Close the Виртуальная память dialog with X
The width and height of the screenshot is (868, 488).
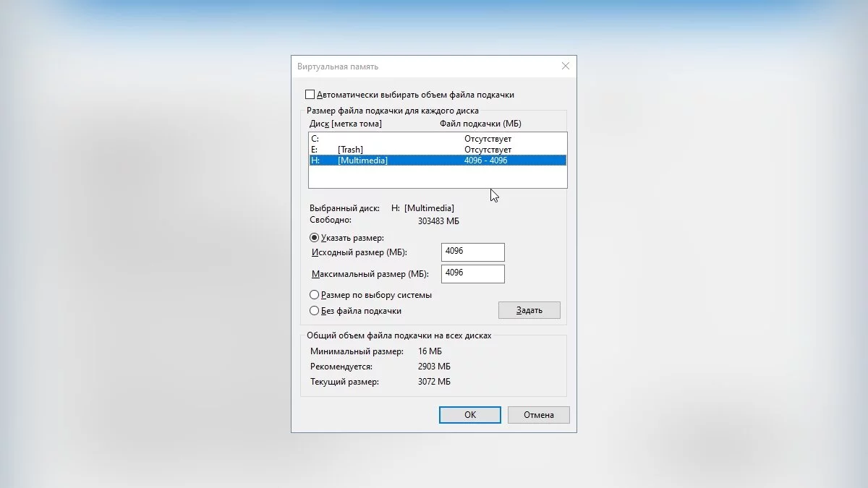pyautogui.click(x=566, y=67)
